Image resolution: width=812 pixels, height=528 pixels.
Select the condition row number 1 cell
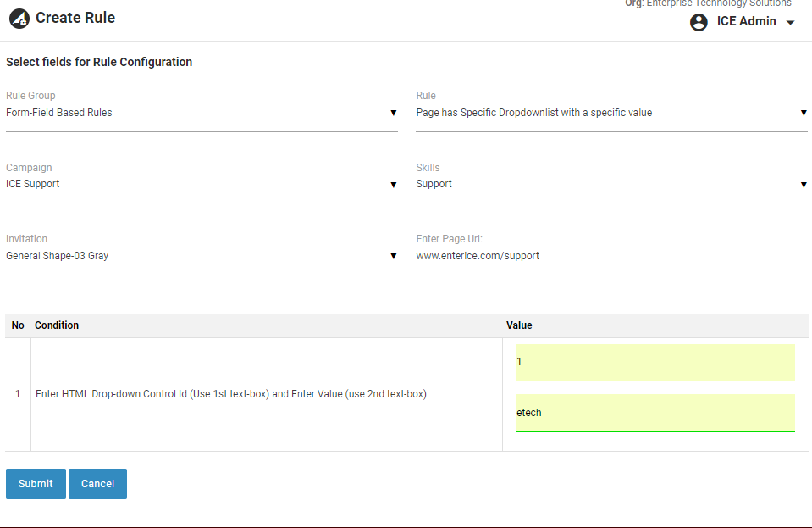pos(18,394)
